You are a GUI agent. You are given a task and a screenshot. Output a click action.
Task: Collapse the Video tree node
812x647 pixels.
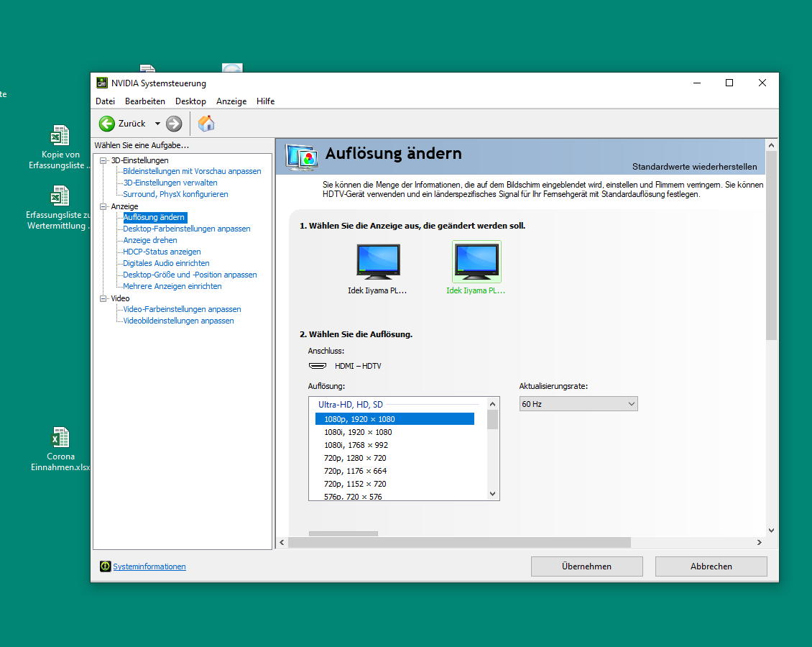(x=103, y=298)
